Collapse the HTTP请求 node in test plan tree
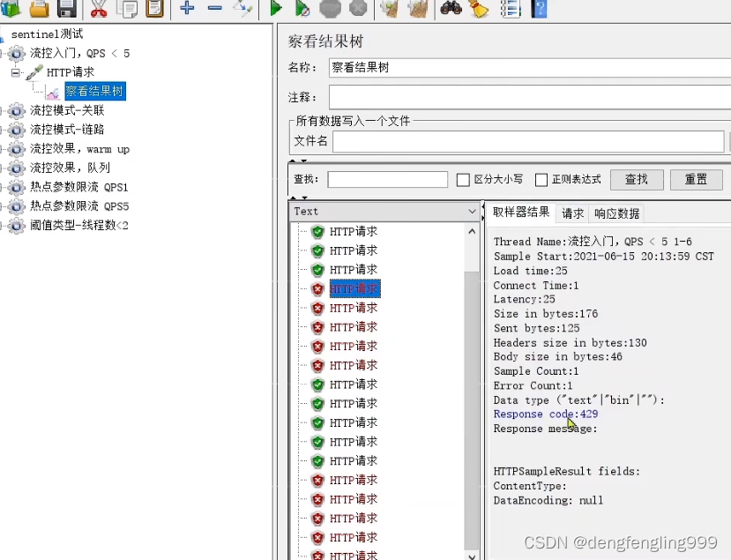This screenshot has height=560, width=731. (x=15, y=72)
